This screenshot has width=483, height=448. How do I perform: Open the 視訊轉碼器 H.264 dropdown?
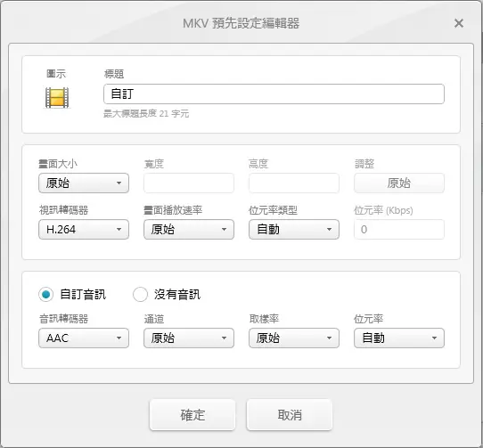click(84, 230)
